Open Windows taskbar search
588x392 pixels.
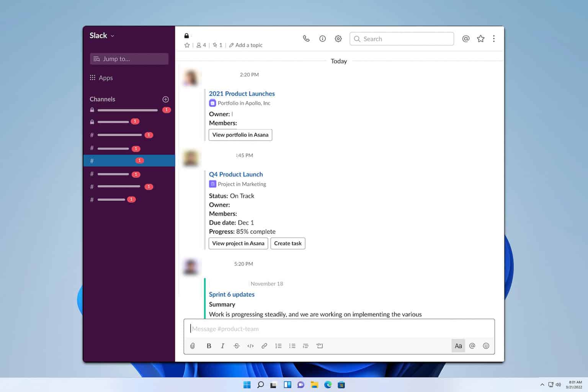(x=260, y=385)
